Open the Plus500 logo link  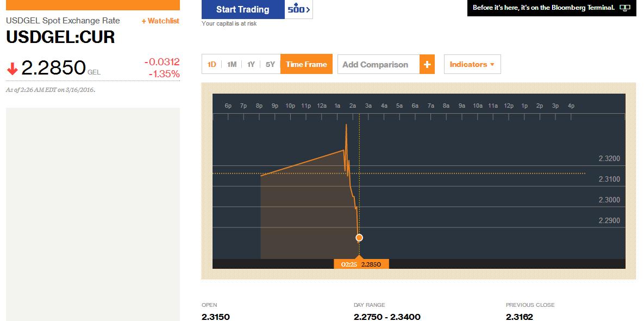point(298,9)
